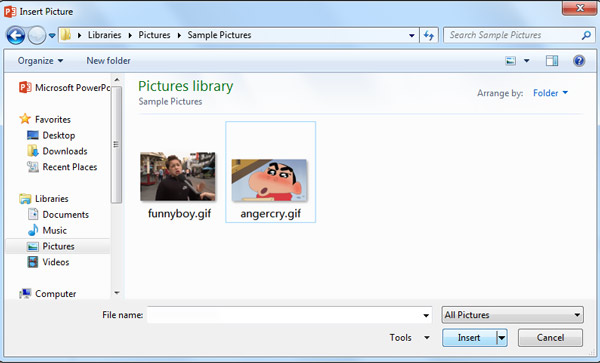Screen dimensions: 600x363
Task: Refresh the Sample Pictures folder view
Action: 429,35
